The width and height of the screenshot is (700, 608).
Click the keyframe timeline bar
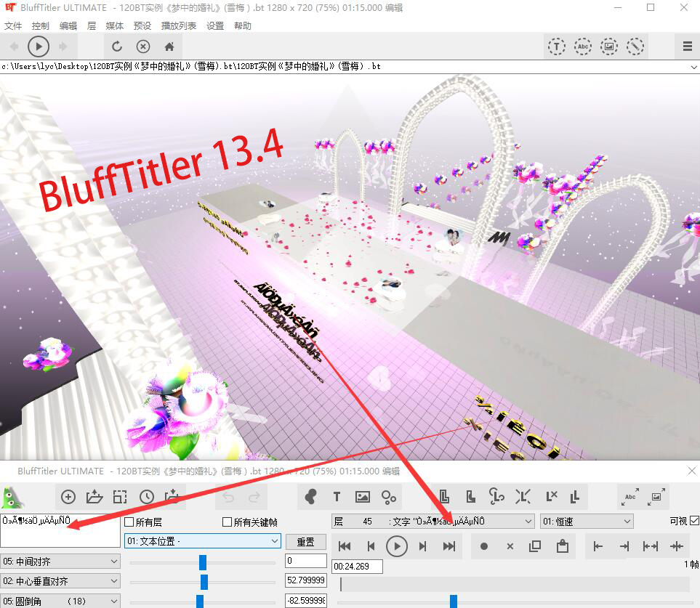pos(513,584)
